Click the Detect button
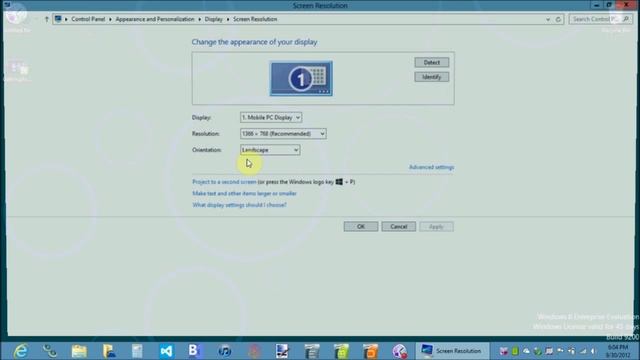This screenshot has height=360, width=640. coord(431,62)
